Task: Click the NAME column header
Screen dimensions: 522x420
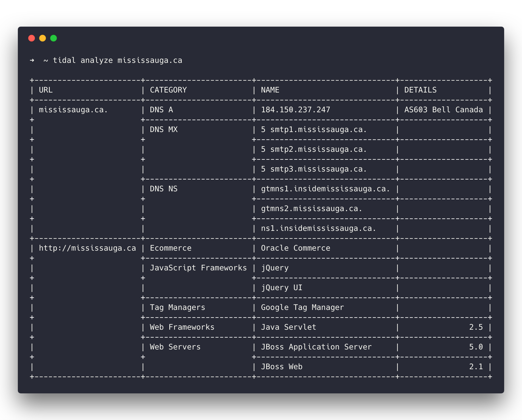Action: 270,90
